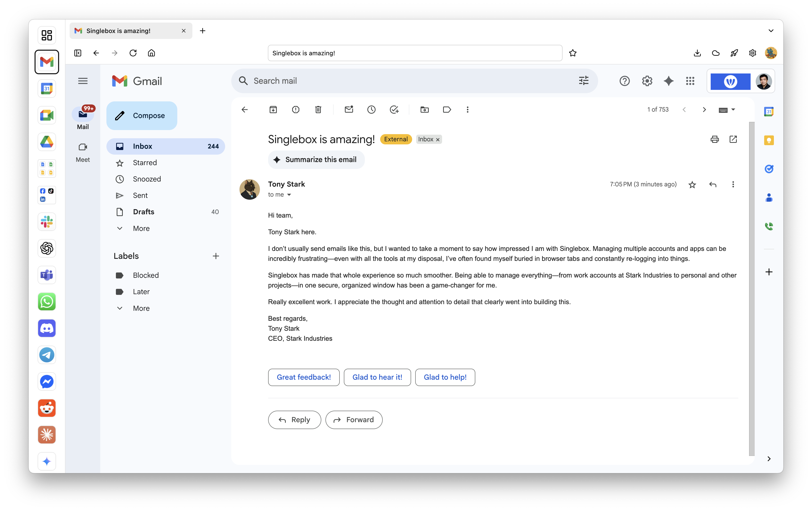Click the Reply button
812x511 pixels.
294,420
